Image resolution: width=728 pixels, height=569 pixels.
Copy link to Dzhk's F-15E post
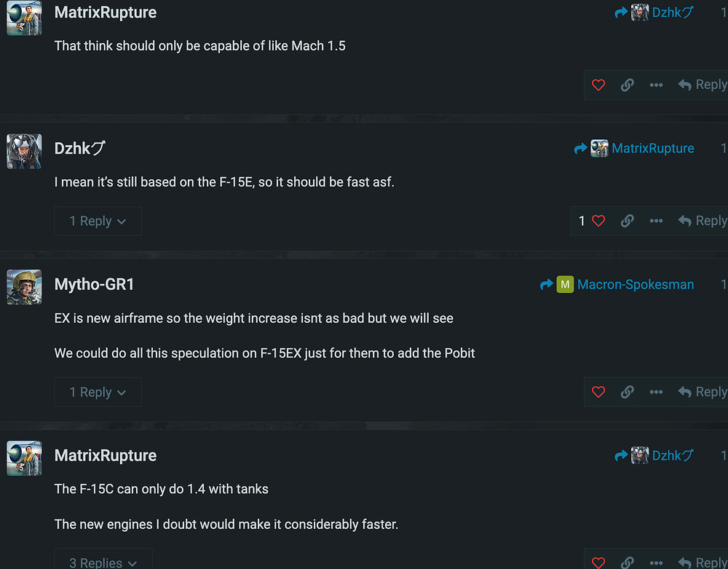point(628,221)
